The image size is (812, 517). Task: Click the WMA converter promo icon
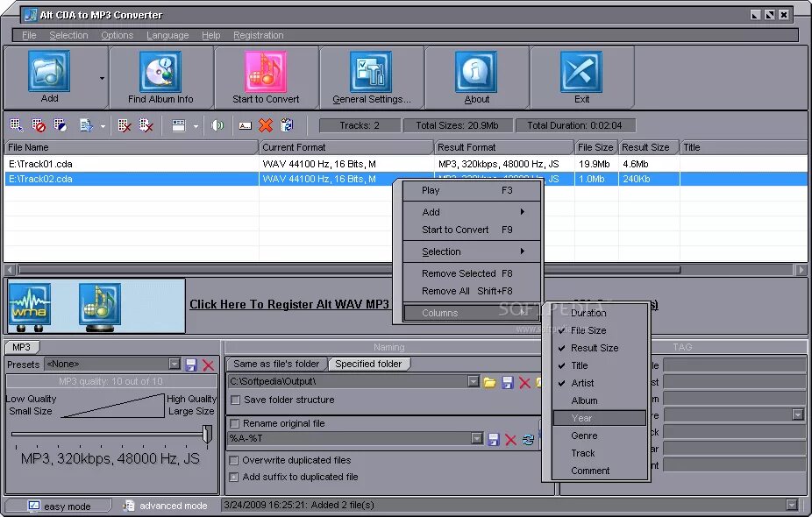30,307
